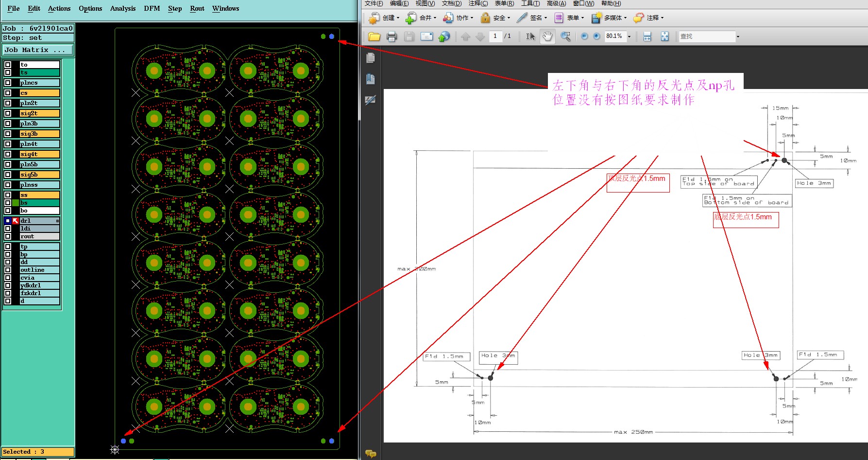Image resolution: width=868 pixels, height=460 pixels.
Task: Expand the Create (创建) dropdown arrow
Action: [398, 18]
